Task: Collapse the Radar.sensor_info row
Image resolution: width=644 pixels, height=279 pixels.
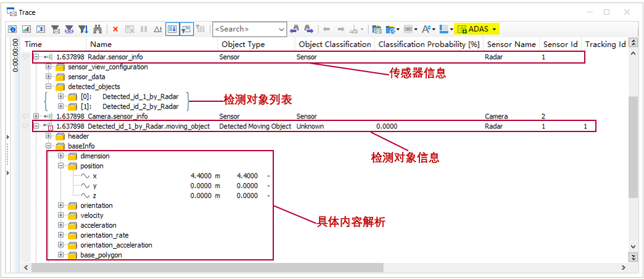Action: coord(36,57)
